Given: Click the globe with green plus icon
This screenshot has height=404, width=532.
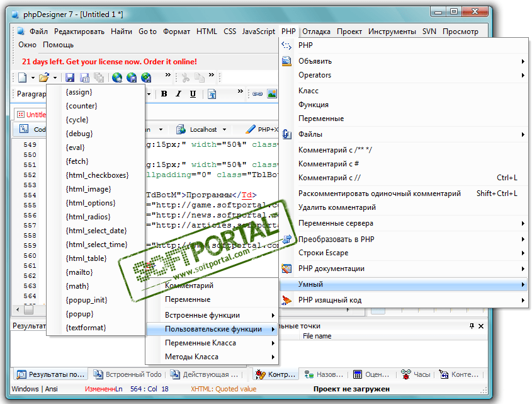Looking at the screenshot, I should coord(146,78).
